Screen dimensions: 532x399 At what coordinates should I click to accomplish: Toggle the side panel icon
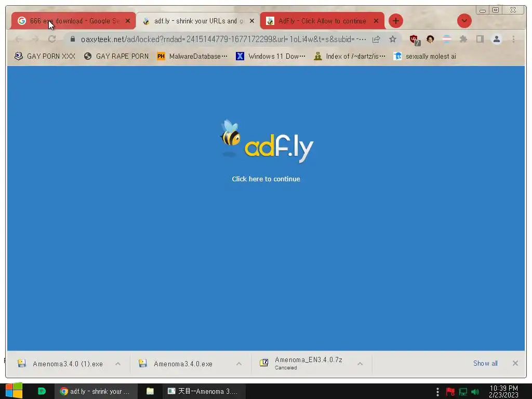pyautogui.click(x=480, y=39)
